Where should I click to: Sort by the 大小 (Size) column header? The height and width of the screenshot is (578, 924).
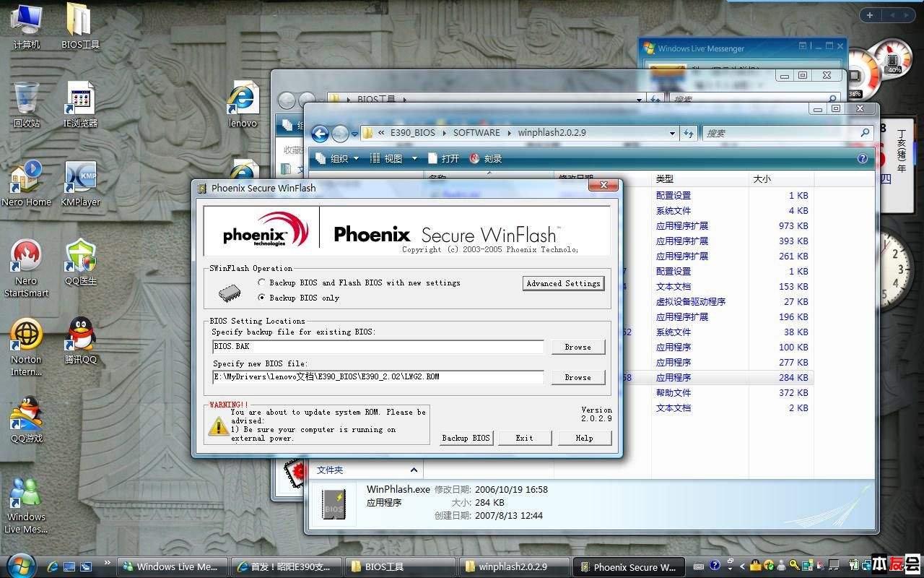coord(781,178)
